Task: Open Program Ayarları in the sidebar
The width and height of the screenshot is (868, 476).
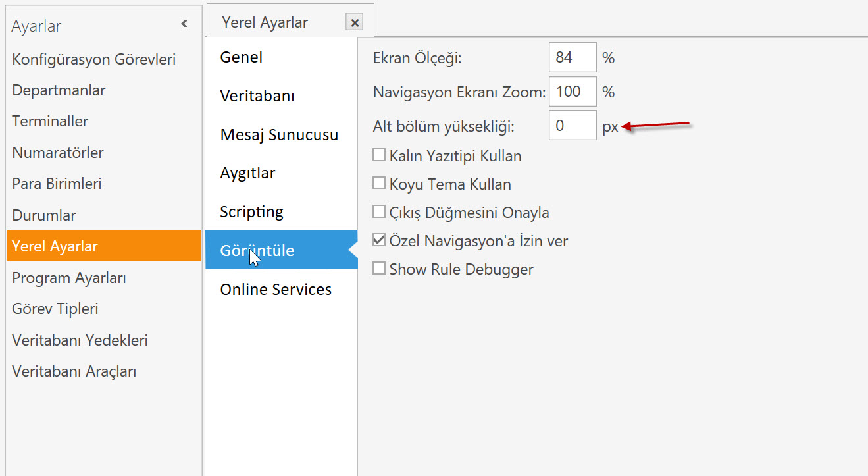Action: coord(69,278)
